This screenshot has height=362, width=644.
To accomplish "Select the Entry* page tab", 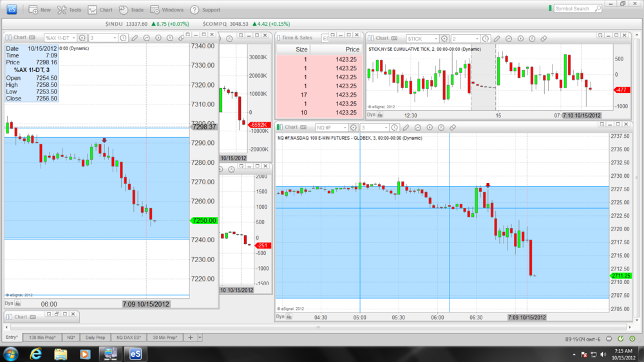I will 12,338.
